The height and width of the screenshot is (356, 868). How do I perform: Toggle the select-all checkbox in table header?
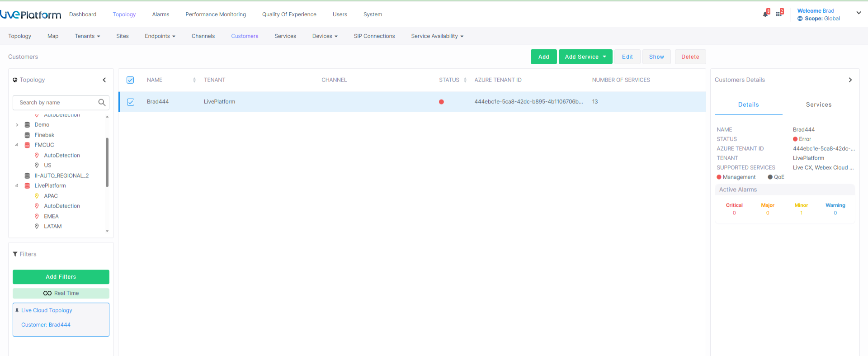(130, 80)
